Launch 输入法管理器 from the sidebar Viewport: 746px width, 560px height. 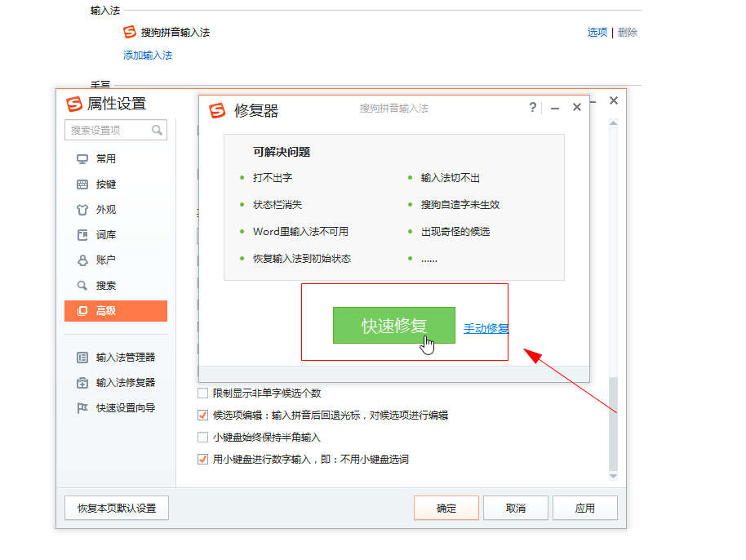pyautogui.click(x=116, y=358)
